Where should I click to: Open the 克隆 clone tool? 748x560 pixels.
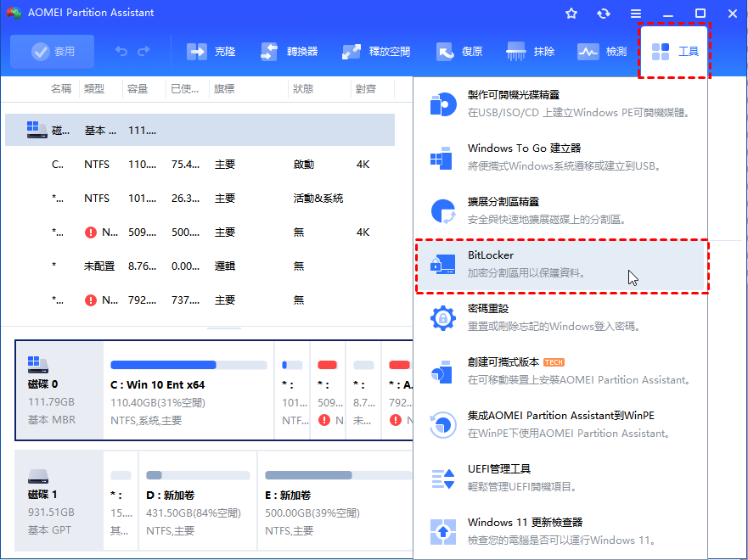[x=211, y=52]
